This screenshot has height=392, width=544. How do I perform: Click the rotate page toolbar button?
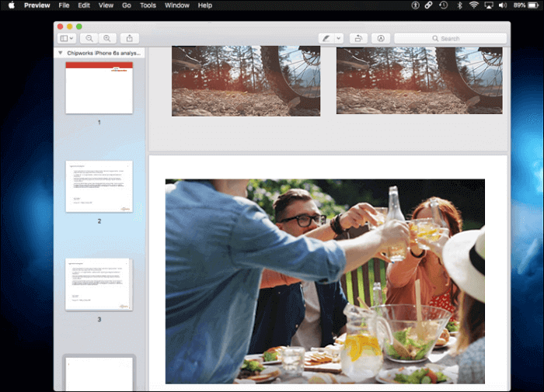tap(357, 38)
